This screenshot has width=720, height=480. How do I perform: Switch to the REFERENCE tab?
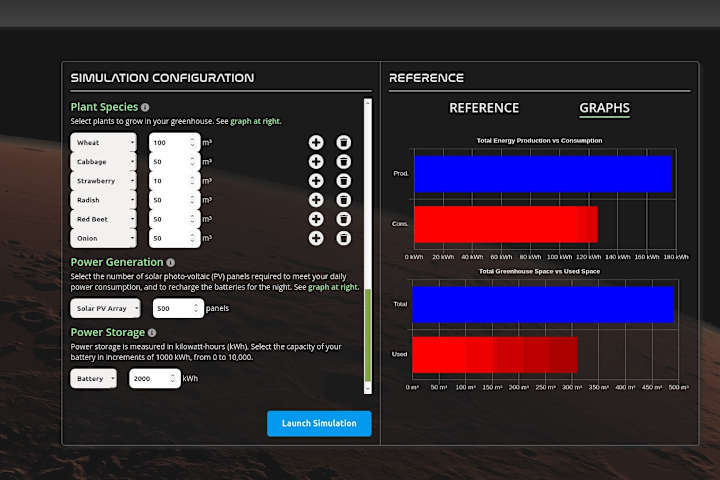point(484,108)
